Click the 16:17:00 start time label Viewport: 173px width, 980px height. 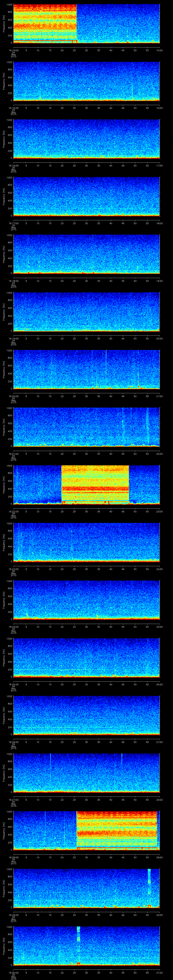[13, 223]
